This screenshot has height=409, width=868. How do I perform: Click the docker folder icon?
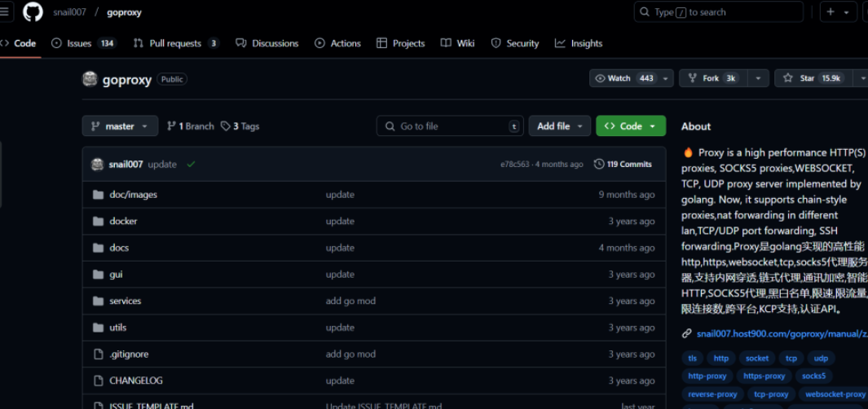tap(99, 222)
